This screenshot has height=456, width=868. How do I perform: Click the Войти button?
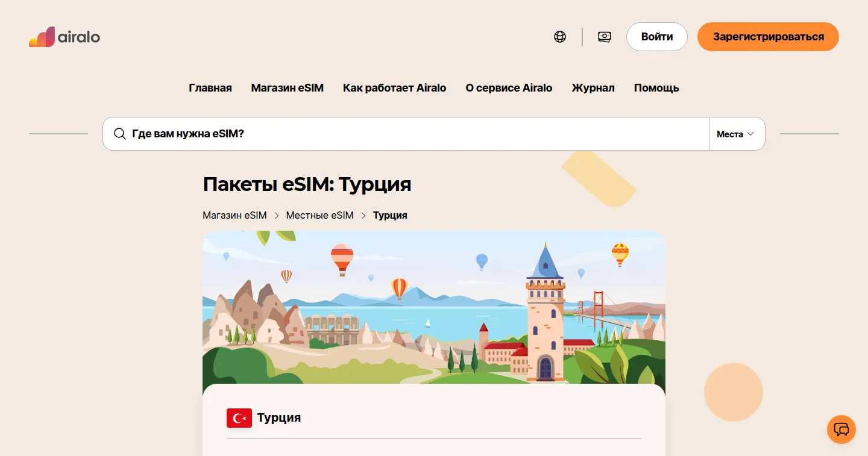tap(657, 37)
